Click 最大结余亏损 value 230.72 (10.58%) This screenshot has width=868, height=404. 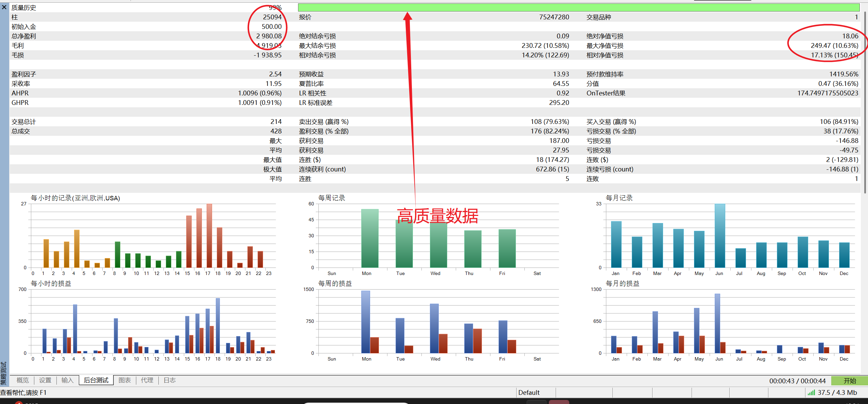pyautogui.click(x=545, y=45)
